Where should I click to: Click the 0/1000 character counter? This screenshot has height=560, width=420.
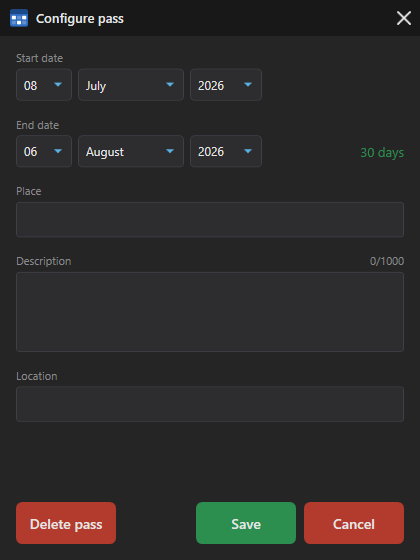[x=387, y=261]
